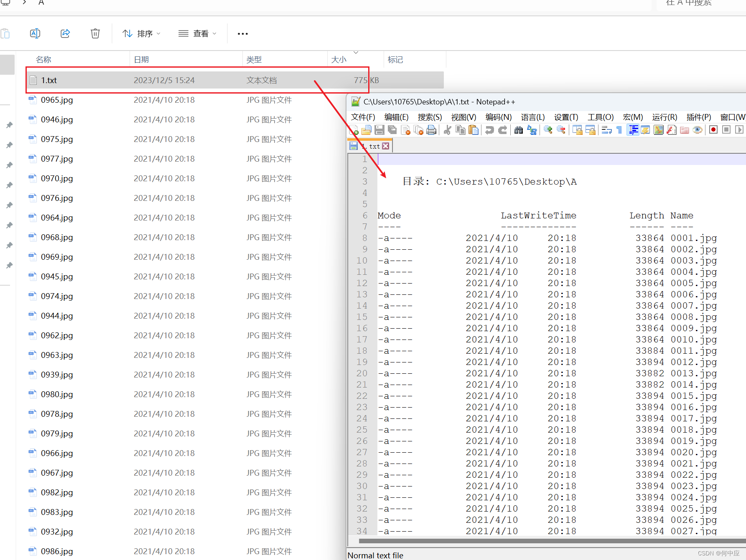Screen dimensions: 746x560
Task: Toggle synchronized vertical scrolling icon
Action: pos(578,130)
